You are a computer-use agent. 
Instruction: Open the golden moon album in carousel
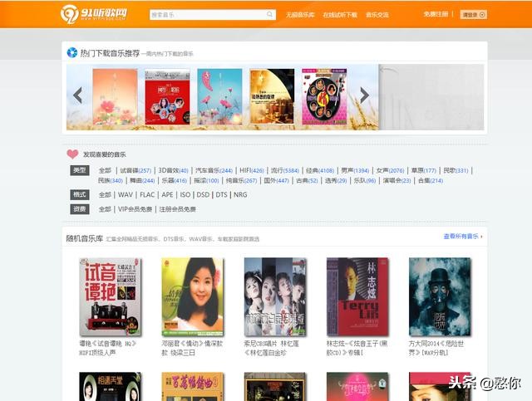(x=272, y=96)
